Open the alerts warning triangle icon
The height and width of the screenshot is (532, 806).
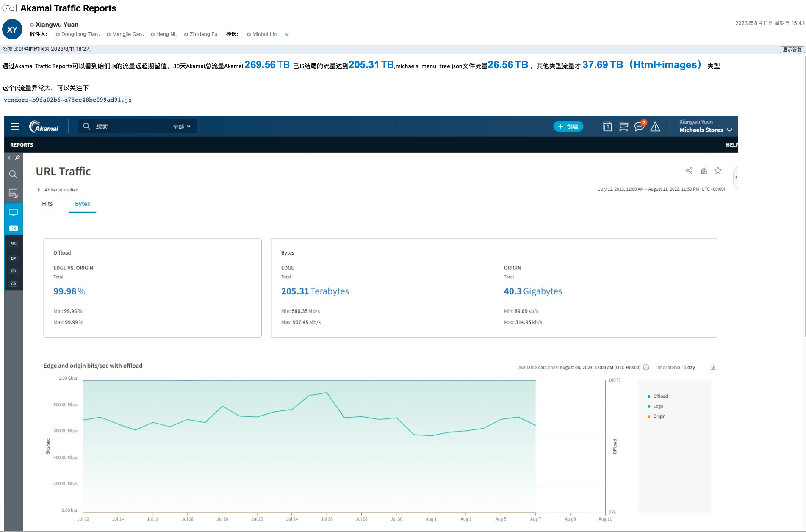coord(655,126)
